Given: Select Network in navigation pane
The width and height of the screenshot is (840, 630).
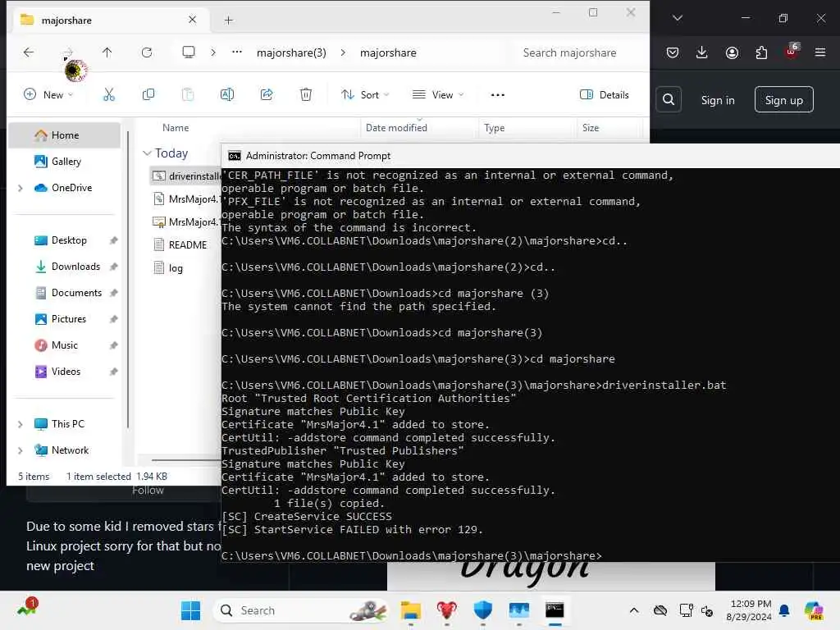Looking at the screenshot, I should 70,450.
